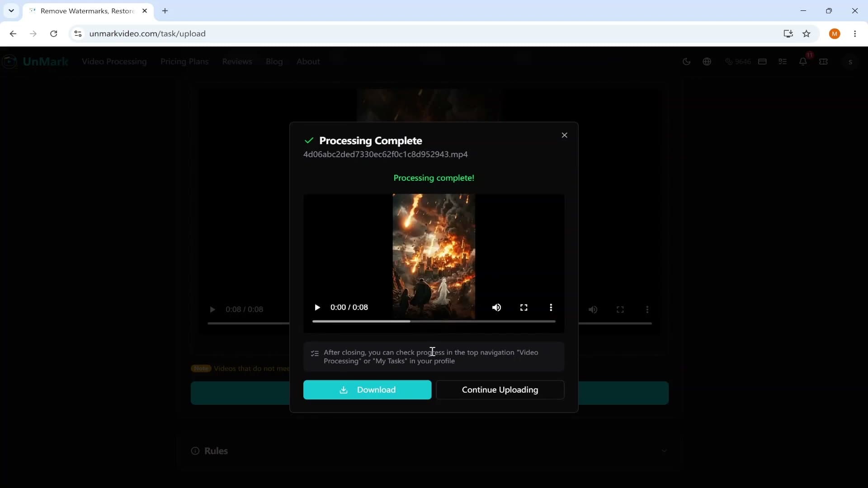
Task: Click the filename 4d06abc2ded7330ec62f0c1c8d952943.mp4
Action: (385, 155)
